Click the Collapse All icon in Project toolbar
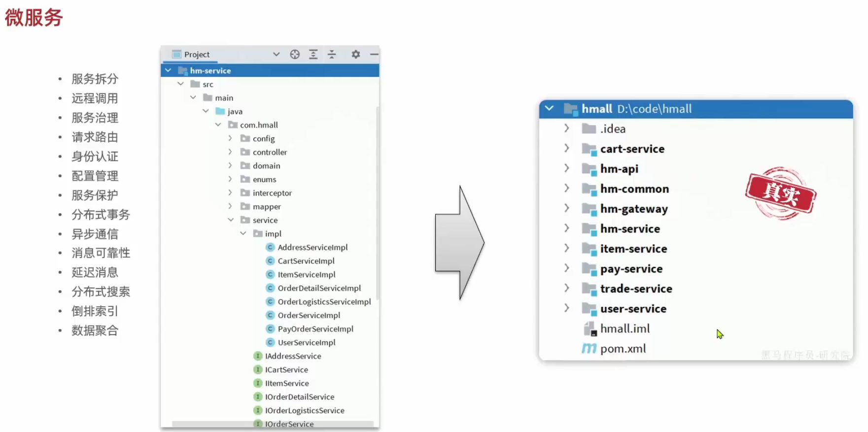This screenshot has width=868, height=432. 332,54
